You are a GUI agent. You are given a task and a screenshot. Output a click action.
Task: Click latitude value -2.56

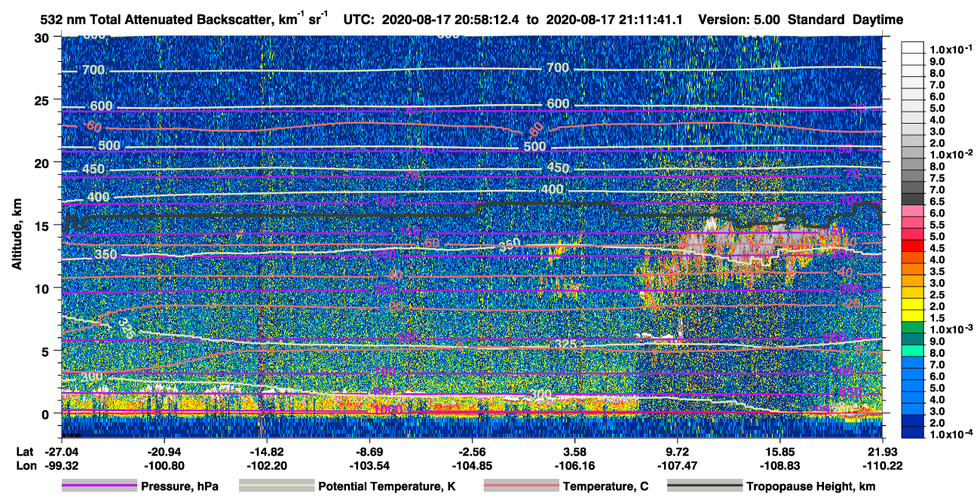coord(472,450)
